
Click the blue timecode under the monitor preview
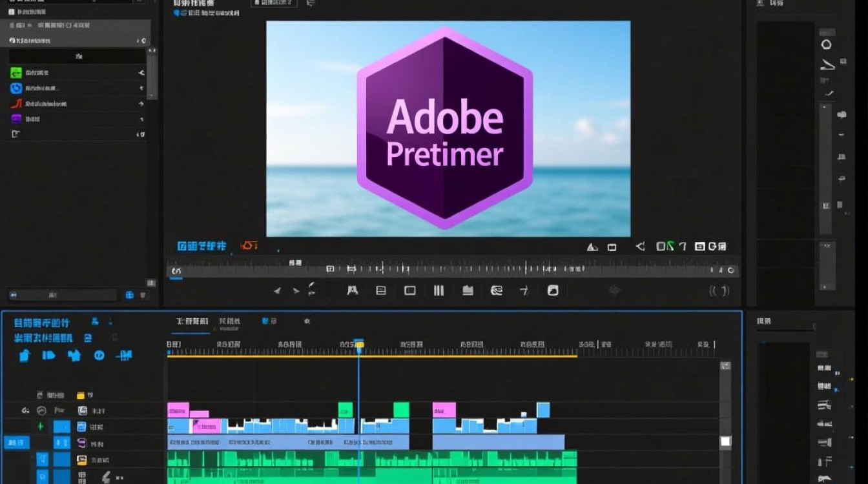tap(201, 246)
